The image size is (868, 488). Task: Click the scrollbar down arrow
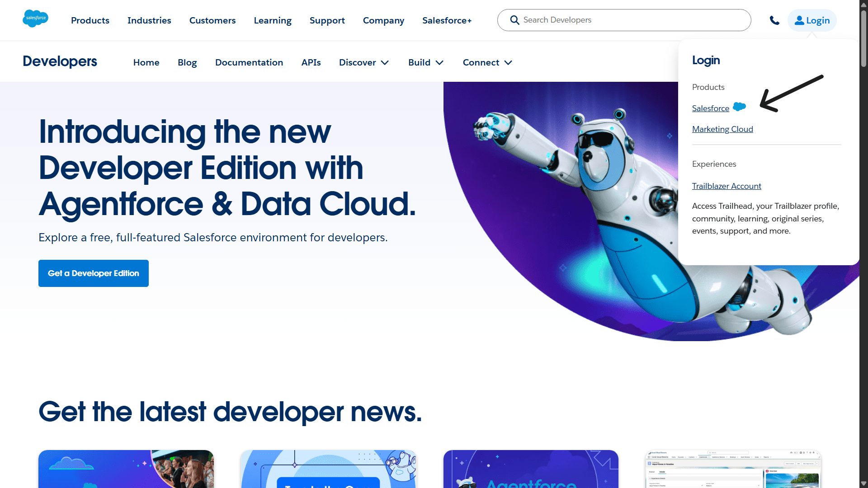coord(863,483)
